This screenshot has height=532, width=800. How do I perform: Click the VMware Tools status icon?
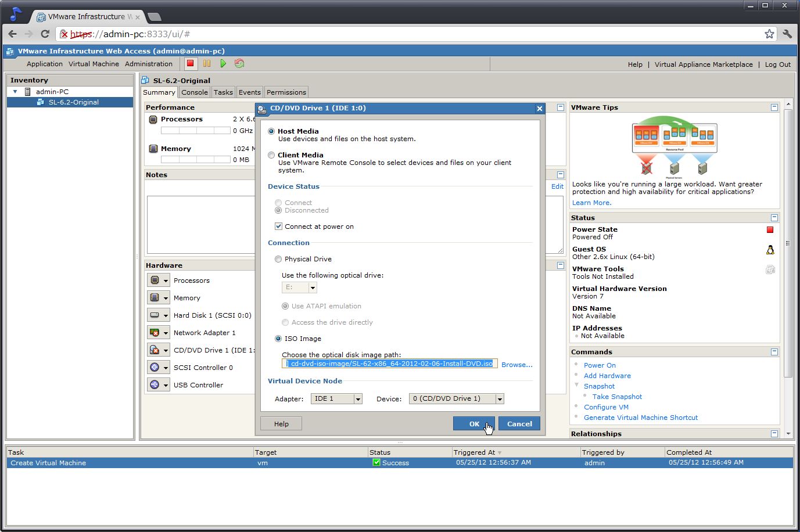[x=770, y=269]
